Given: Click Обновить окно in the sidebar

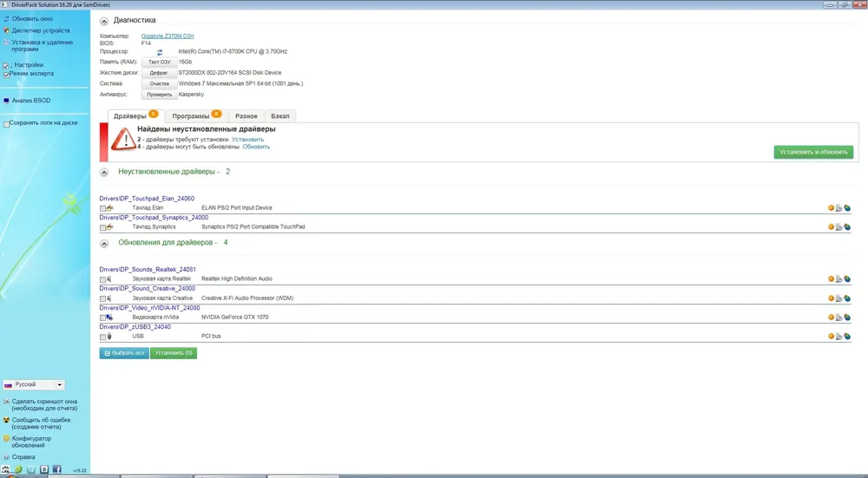Looking at the screenshot, I should point(32,19).
